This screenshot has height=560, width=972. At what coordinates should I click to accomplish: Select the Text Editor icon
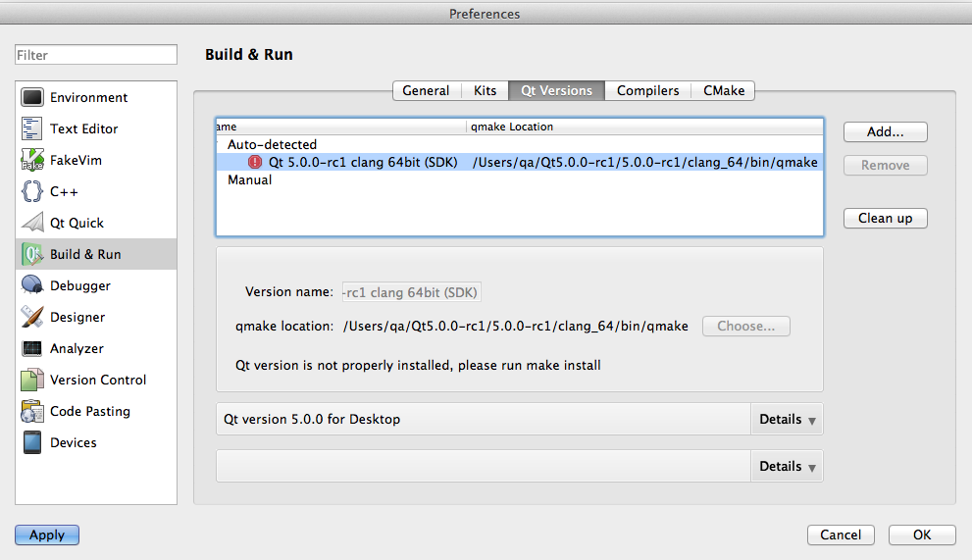(32, 128)
